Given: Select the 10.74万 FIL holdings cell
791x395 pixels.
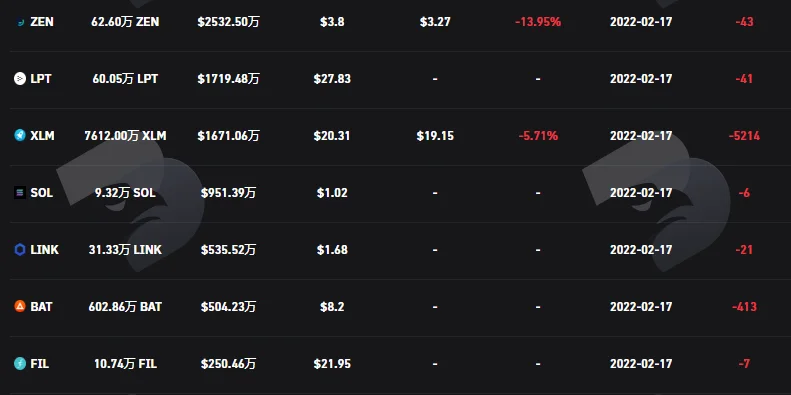Looking at the screenshot, I should 125,364.
